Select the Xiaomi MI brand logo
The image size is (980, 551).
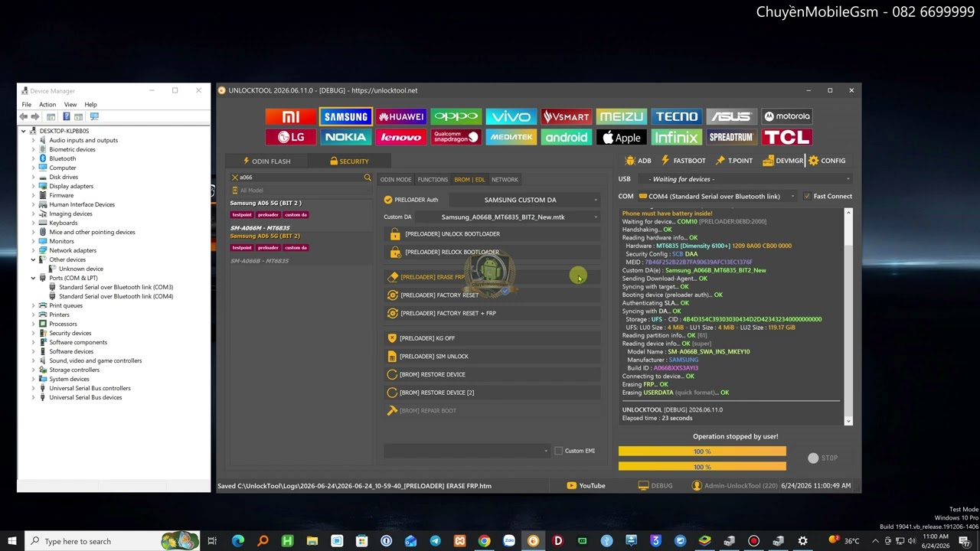point(291,116)
